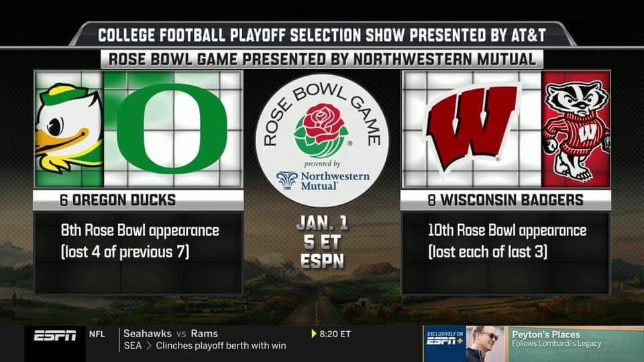Click the Rose Bowl Game rose emblem

[x=321, y=129]
